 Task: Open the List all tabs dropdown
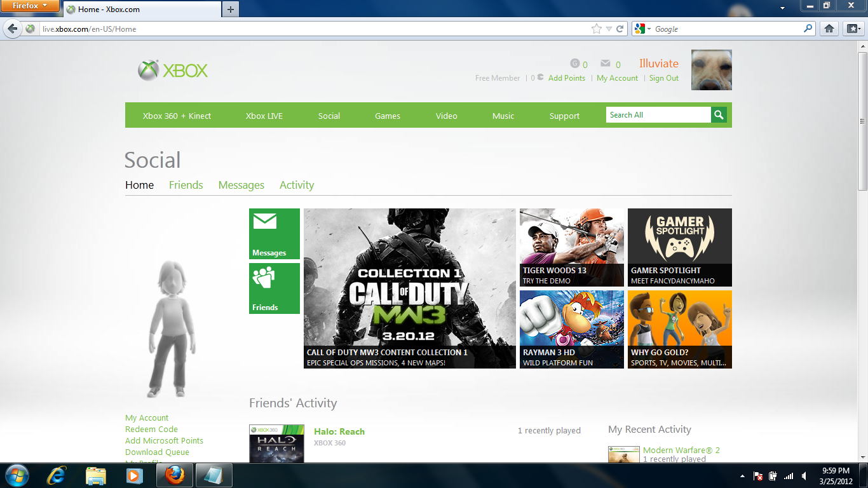click(783, 8)
